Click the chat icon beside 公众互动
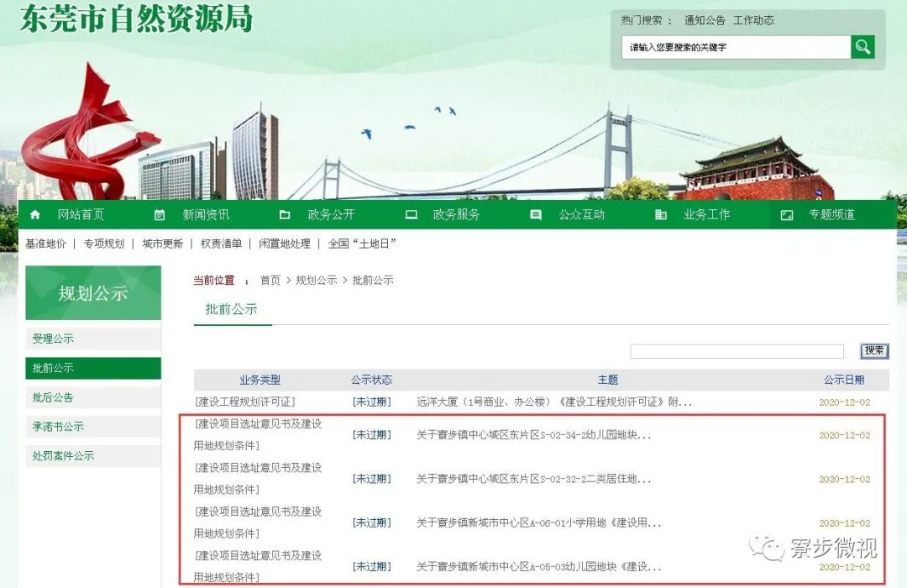The image size is (907, 588). [536, 215]
